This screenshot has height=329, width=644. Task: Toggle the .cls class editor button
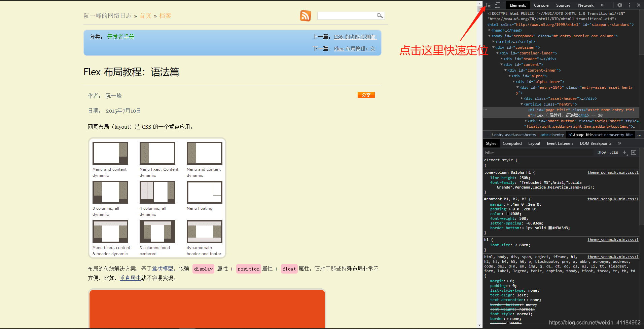tap(614, 153)
